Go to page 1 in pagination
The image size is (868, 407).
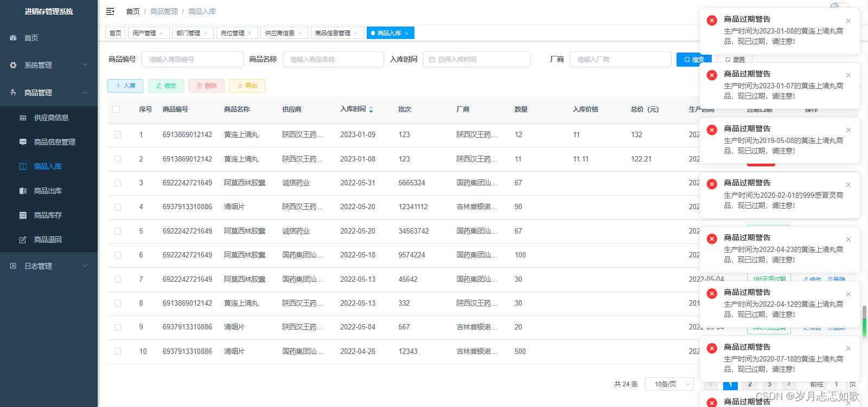[x=730, y=384]
